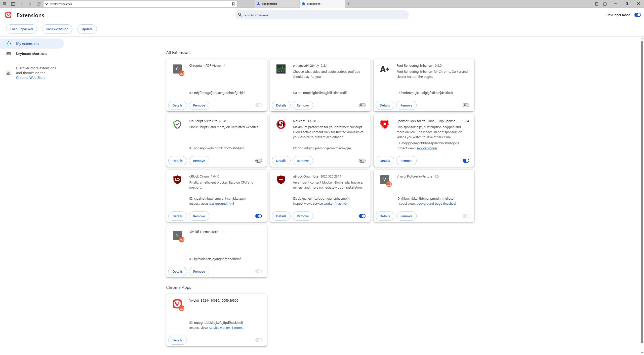
Task: Open Vivaldi Picture-In-Picture background page link
Action: [x=436, y=203]
